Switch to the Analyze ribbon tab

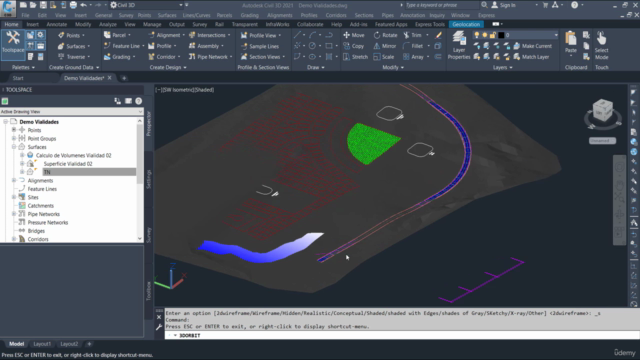[108, 24]
